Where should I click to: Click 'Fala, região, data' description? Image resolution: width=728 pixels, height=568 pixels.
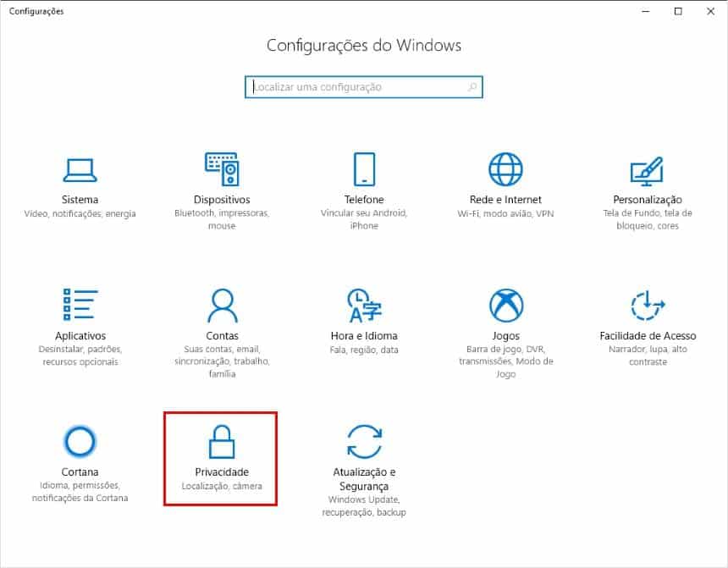tap(364, 350)
